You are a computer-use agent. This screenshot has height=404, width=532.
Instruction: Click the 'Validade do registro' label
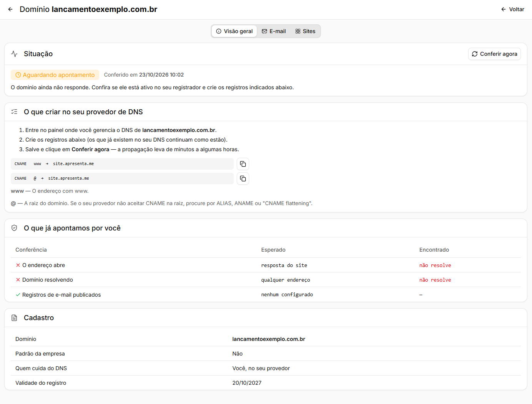41,383
